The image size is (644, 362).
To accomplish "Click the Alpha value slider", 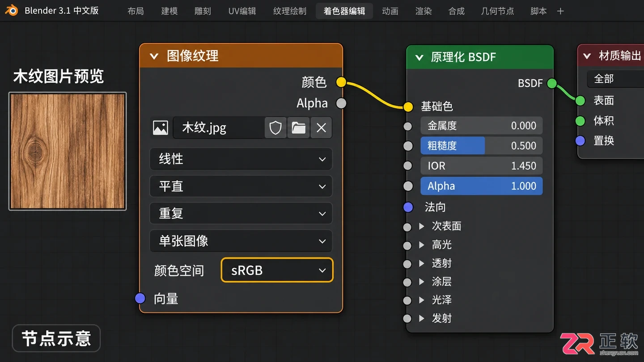I will (x=482, y=186).
